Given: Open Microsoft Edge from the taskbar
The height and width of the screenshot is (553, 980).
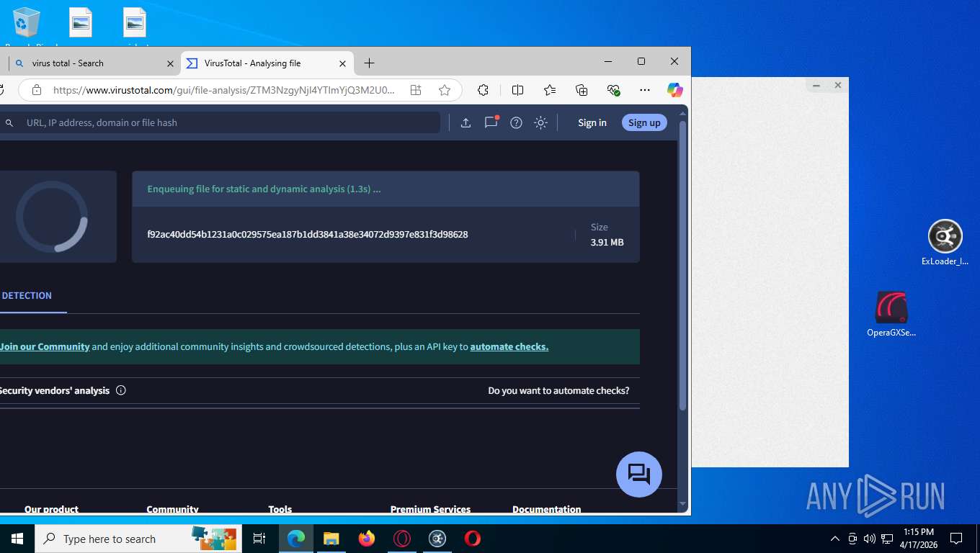Looking at the screenshot, I should pos(295,539).
